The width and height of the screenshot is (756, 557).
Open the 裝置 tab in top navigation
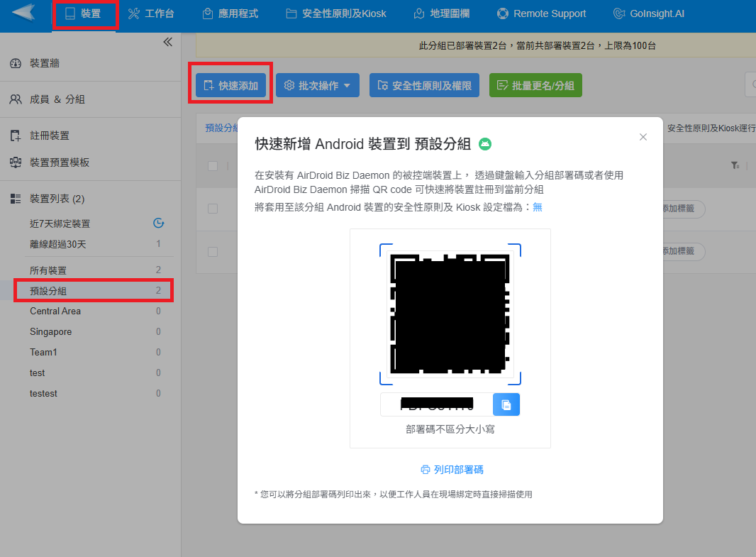pos(83,13)
